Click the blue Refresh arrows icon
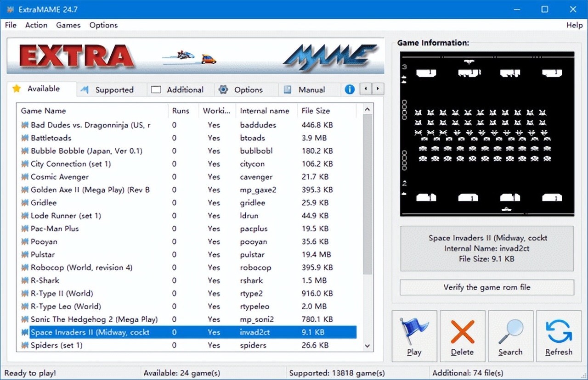 (559, 331)
